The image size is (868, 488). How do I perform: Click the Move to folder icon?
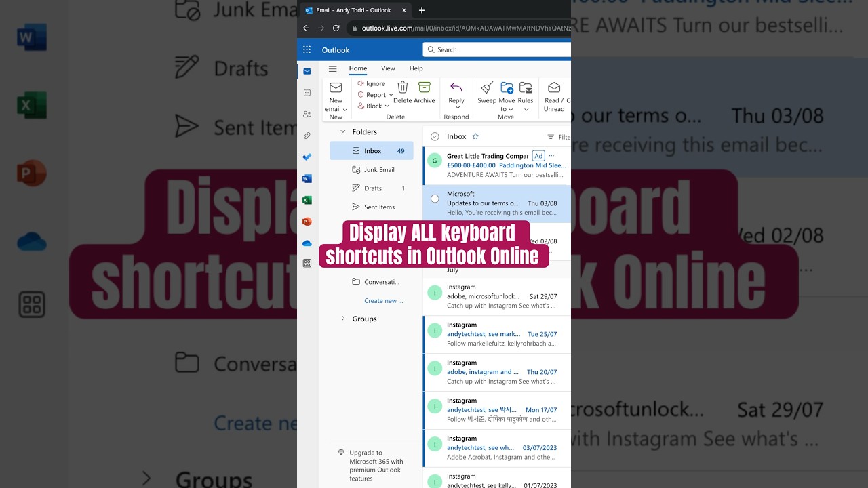point(507,87)
